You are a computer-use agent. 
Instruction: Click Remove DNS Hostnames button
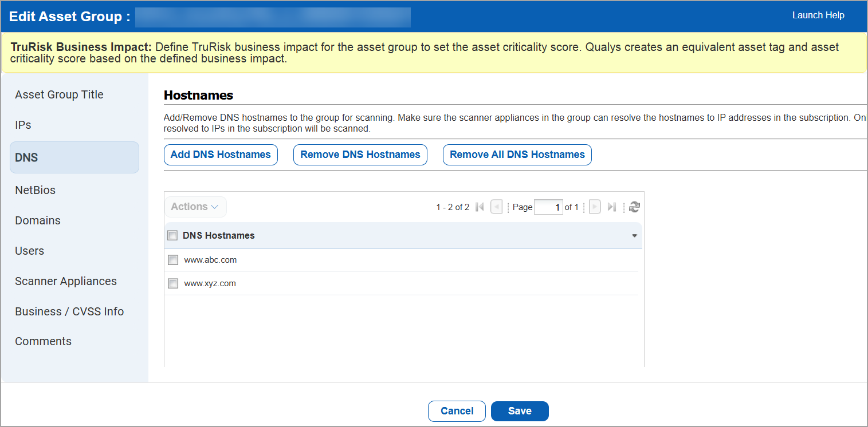tap(360, 155)
